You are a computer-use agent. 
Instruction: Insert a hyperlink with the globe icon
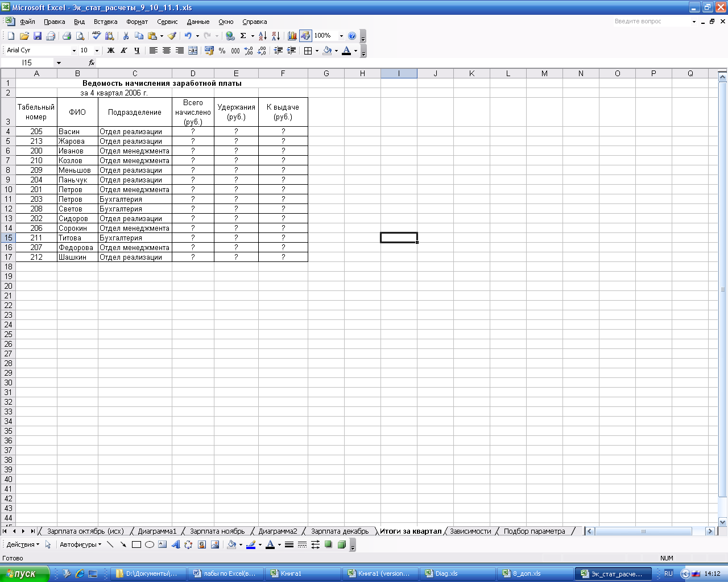(230, 36)
